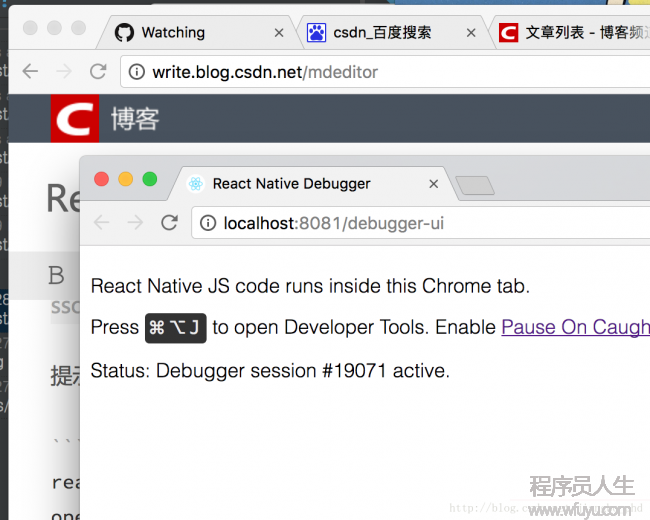Viewport: 650px width, 520px height.
Task: Go back in the debugger window
Action: [102, 223]
